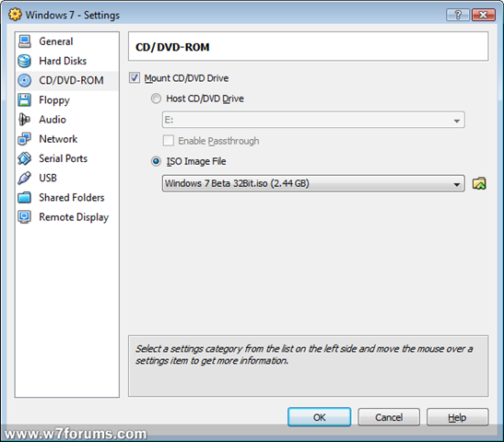504x442 pixels.
Task: Select Host CD/DVD Drive radio button
Action: click(156, 99)
